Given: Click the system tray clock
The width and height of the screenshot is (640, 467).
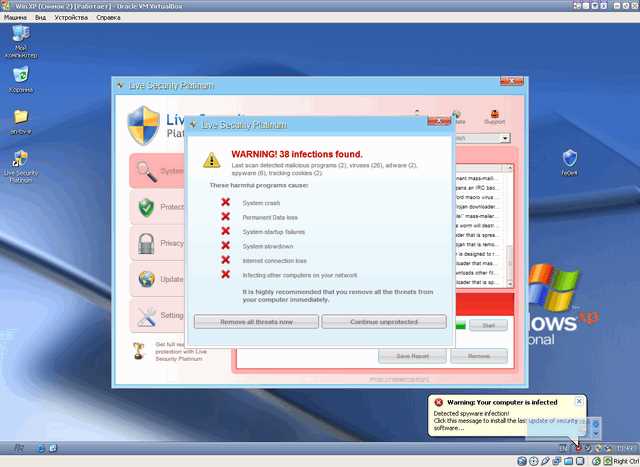Looking at the screenshot, I should tap(625, 448).
